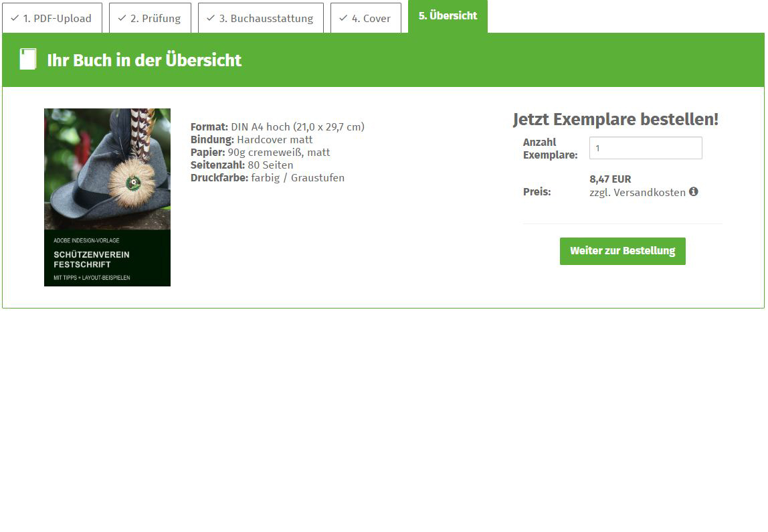Click the info icon beside Versandkosten
The height and width of the screenshot is (532, 768).
tap(694, 192)
